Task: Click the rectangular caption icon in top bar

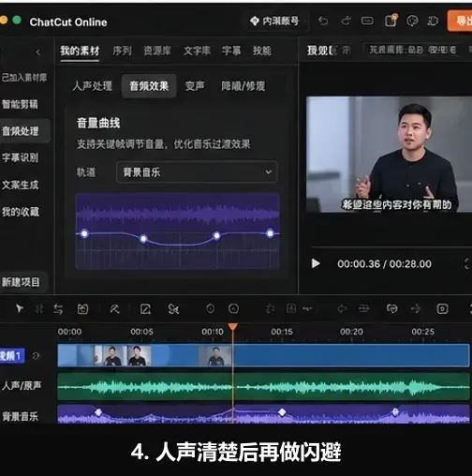Action: [367, 21]
